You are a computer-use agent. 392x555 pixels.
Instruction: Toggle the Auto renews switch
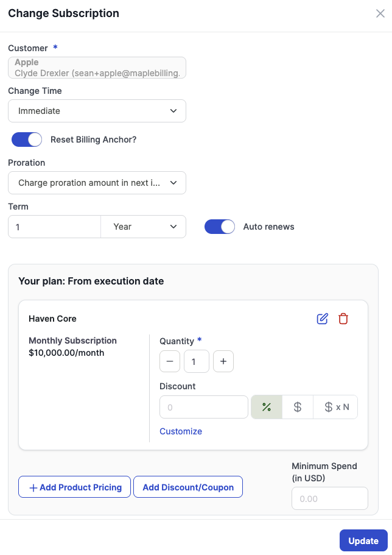[x=220, y=227]
